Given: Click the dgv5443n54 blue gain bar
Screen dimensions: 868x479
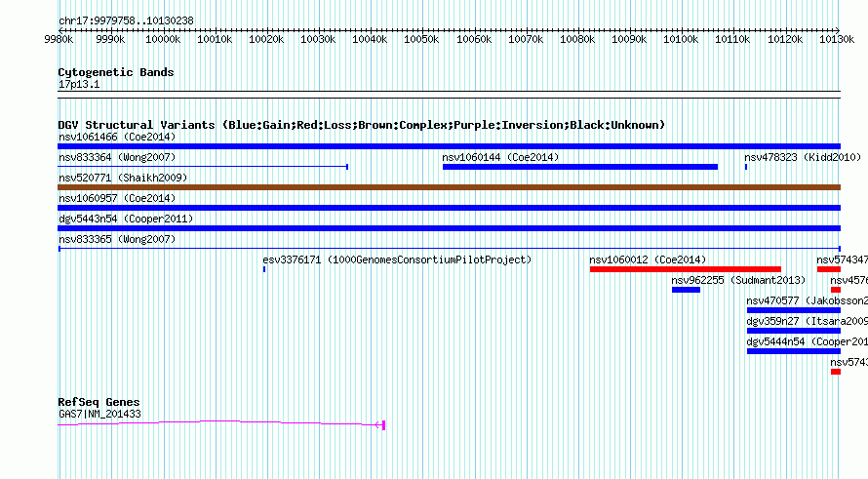Looking at the screenshot, I should click(x=449, y=228).
